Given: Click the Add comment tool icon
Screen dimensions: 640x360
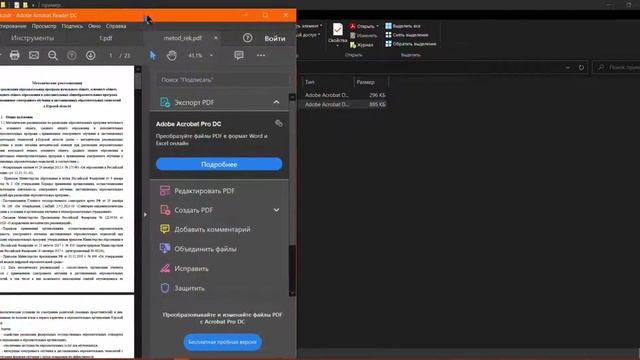Looking at the screenshot, I should click(165, 229).
